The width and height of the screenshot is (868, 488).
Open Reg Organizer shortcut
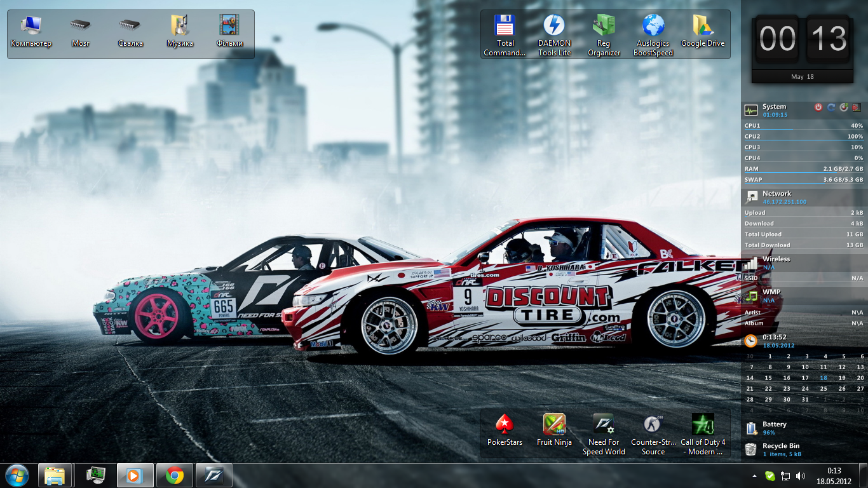[604, 36]
